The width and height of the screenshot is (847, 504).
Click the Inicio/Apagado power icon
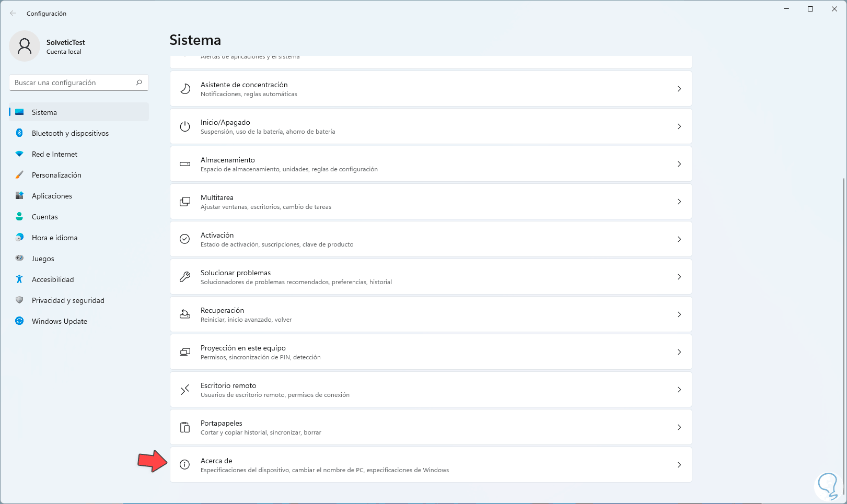pos(185,126)
